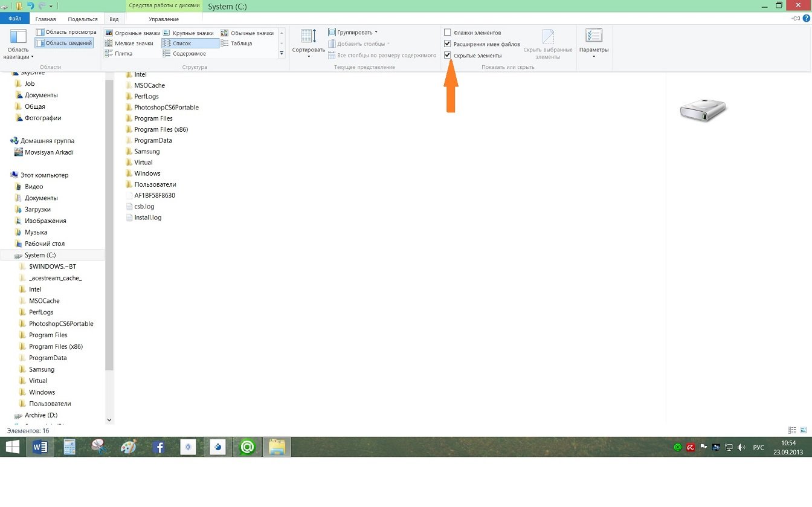The image size is (812, 507).
Task: Click the Sort by icon
Action: coord(308,37)
